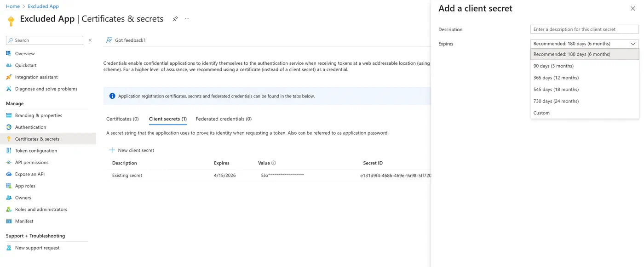Click the blue info icon in the banner
644x267 pixels.
[x=112, y=96]
